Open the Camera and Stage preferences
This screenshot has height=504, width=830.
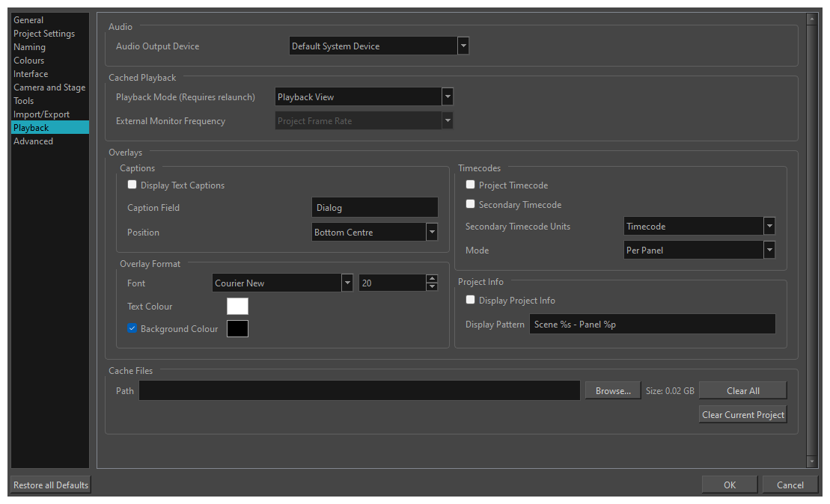click(x=49, y=87)
